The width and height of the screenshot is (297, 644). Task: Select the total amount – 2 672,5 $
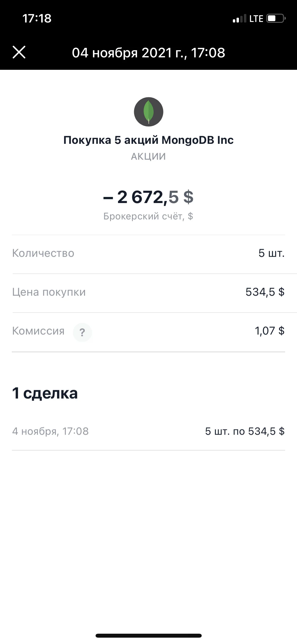click(x=148, y=197)
